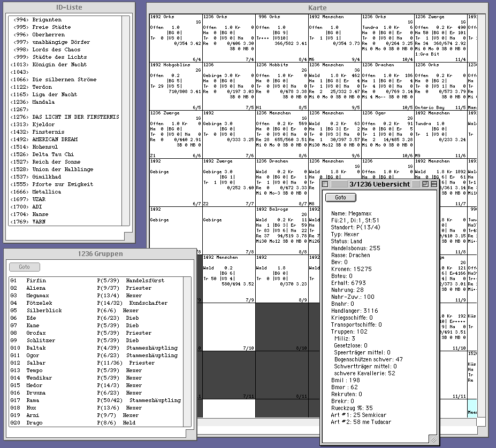
Task: Select <1313> Kjeldor entry
Action: [x=65, y=125]
